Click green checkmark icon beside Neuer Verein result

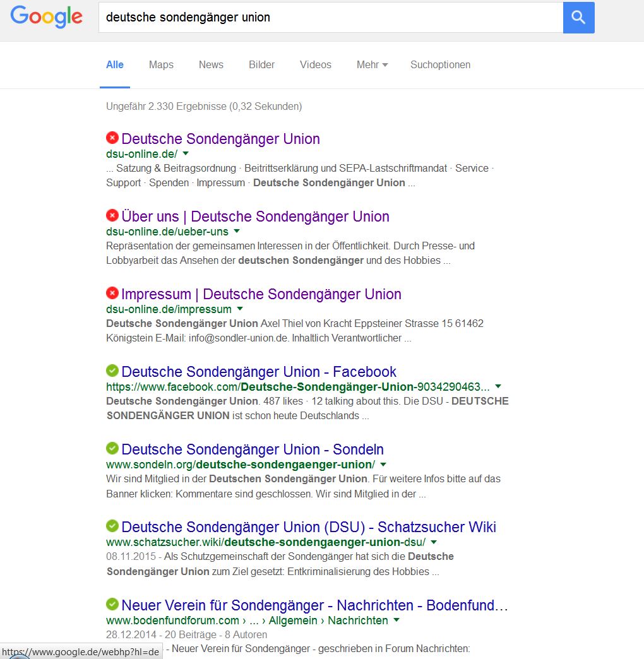[112, 604]
